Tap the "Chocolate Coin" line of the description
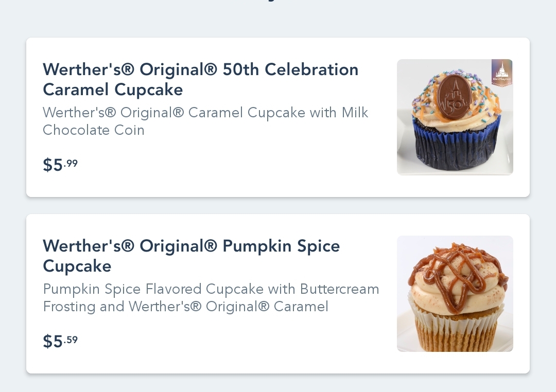The height and width of the screenshot is (392, 556). coord(94,130)
